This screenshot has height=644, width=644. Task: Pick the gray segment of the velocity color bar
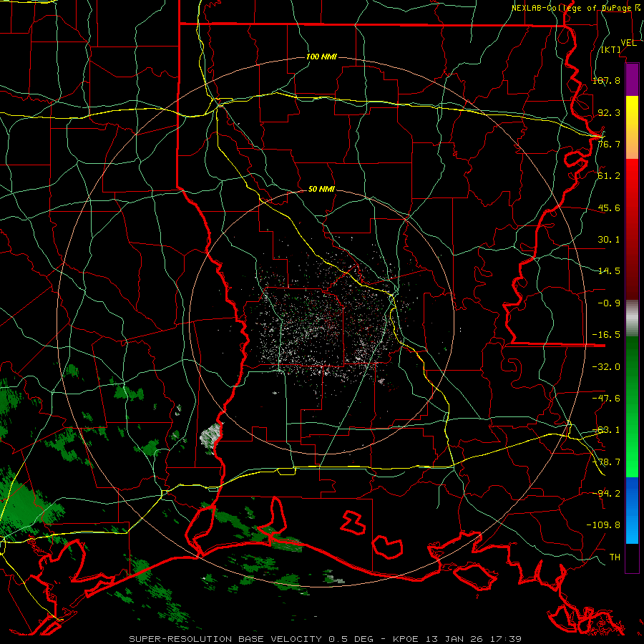pos(632,318)
